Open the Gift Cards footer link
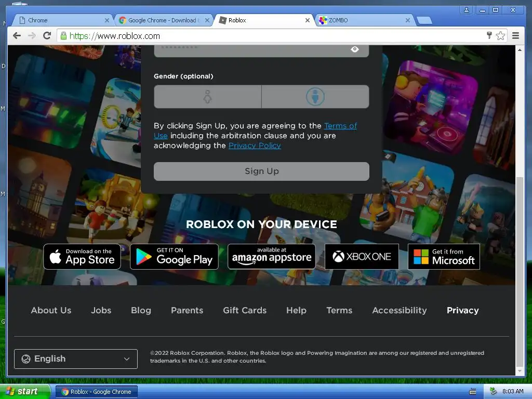Image resolution: width=532 pixels, height=399 pixels. [x=245, y=311]
